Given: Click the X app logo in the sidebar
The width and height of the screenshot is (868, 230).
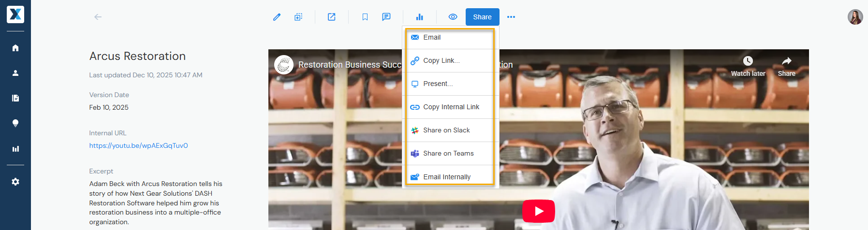Looking at the screenshot, I should (15, 14).
